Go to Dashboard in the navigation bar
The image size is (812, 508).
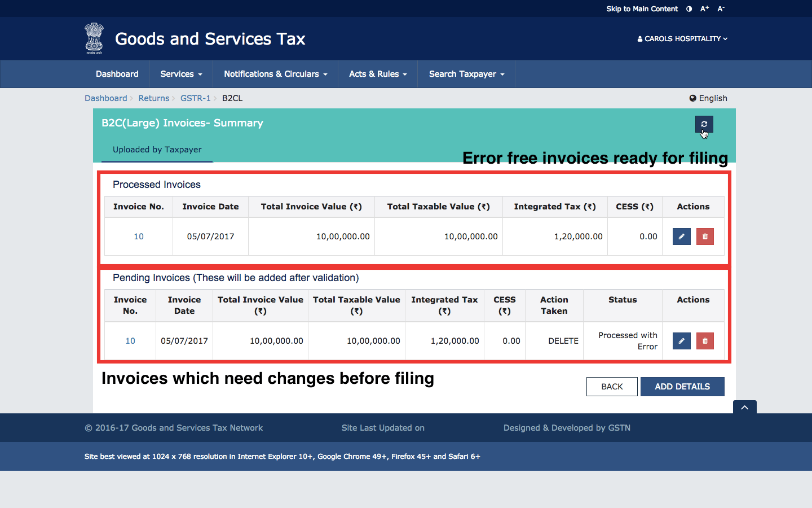tap(117, 74)
